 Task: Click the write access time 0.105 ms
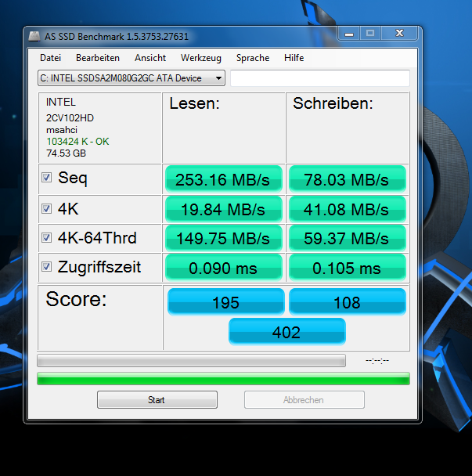point(348,268)
